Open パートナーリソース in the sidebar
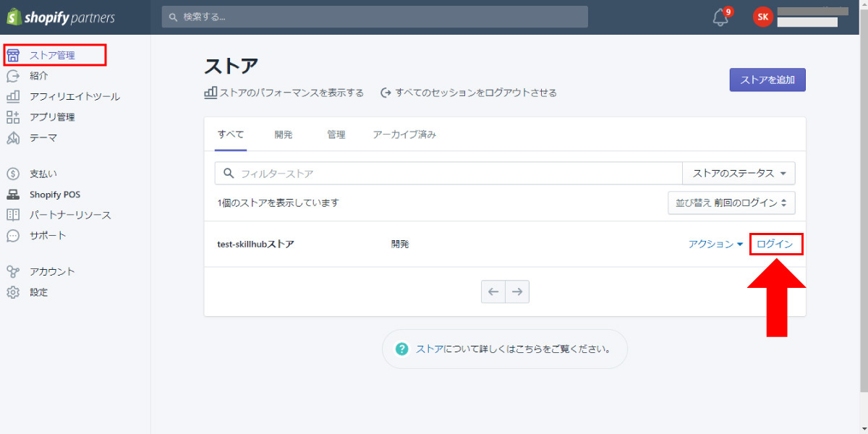868x434 pixels. pyautogui.click(x=70, y=215)
